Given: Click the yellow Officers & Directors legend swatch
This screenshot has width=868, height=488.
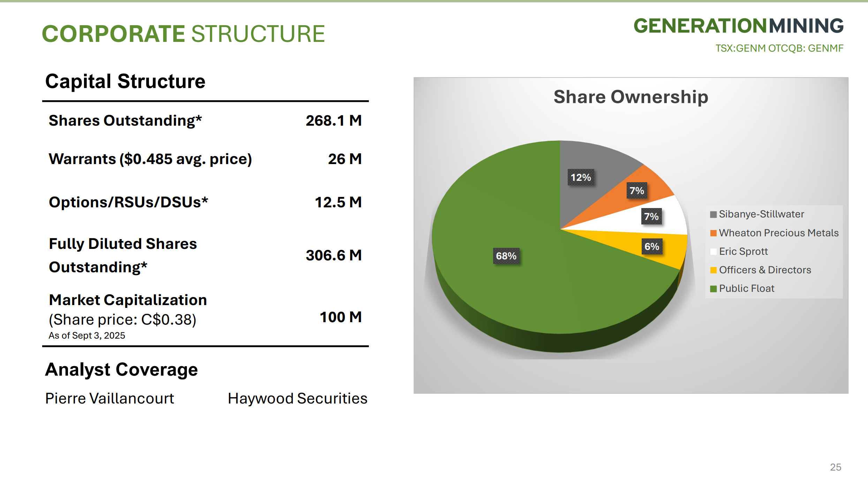Looking at the screenshot, I should pyautogui.click(x=713, y=270).
